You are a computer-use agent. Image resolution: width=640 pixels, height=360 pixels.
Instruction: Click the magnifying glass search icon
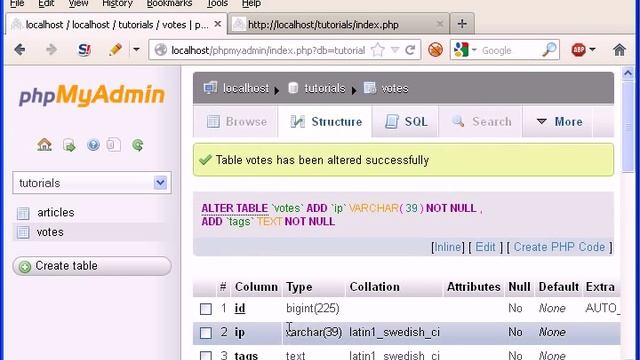click(549, 50)
